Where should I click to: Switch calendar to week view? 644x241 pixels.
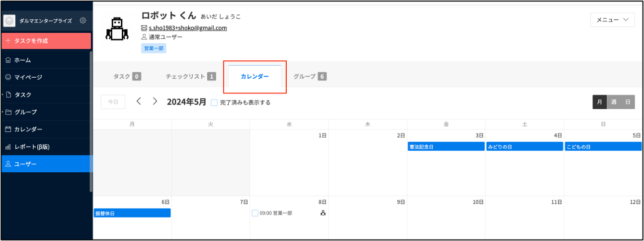614,102
